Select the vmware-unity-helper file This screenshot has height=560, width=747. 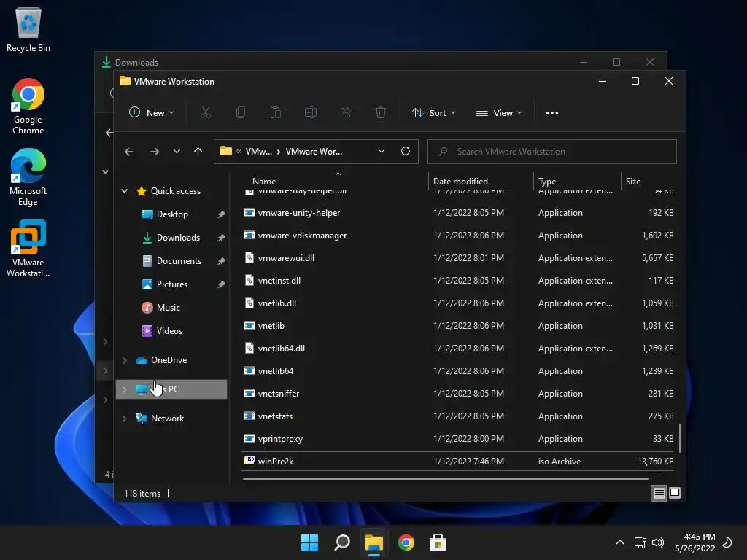point(458,213)
